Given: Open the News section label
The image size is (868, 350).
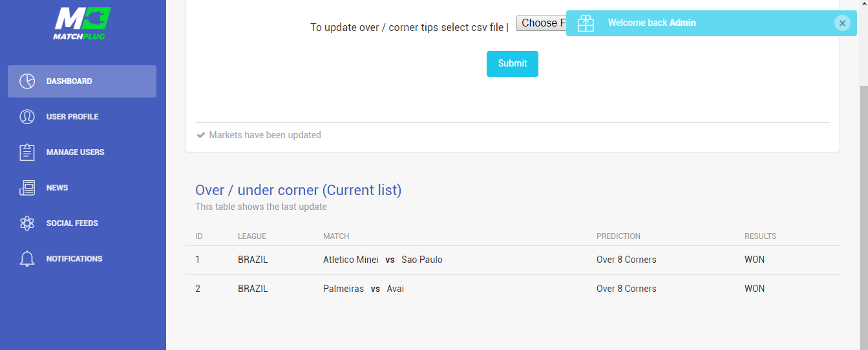Looking at the screenshot, I should 57,188.
